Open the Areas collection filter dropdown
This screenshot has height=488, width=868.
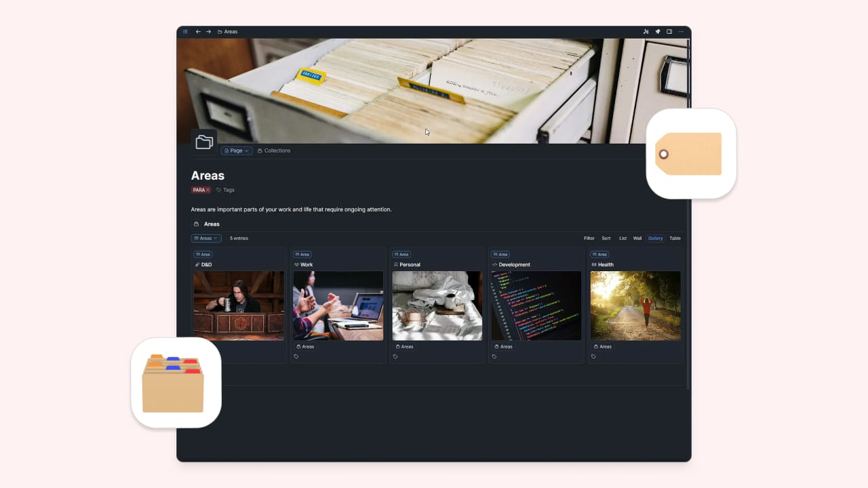click(x=205, y=239)
